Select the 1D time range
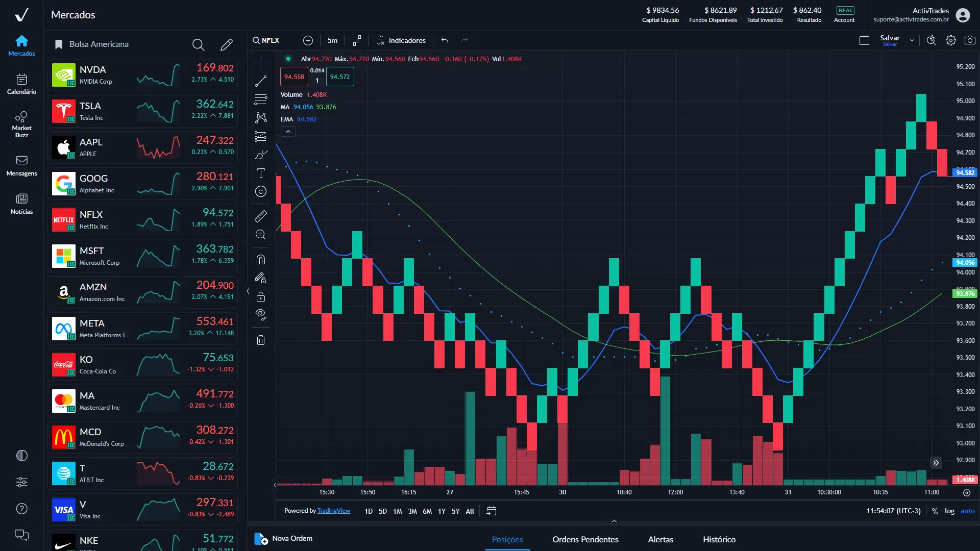The image size is (980, 551). pos(369,511)
